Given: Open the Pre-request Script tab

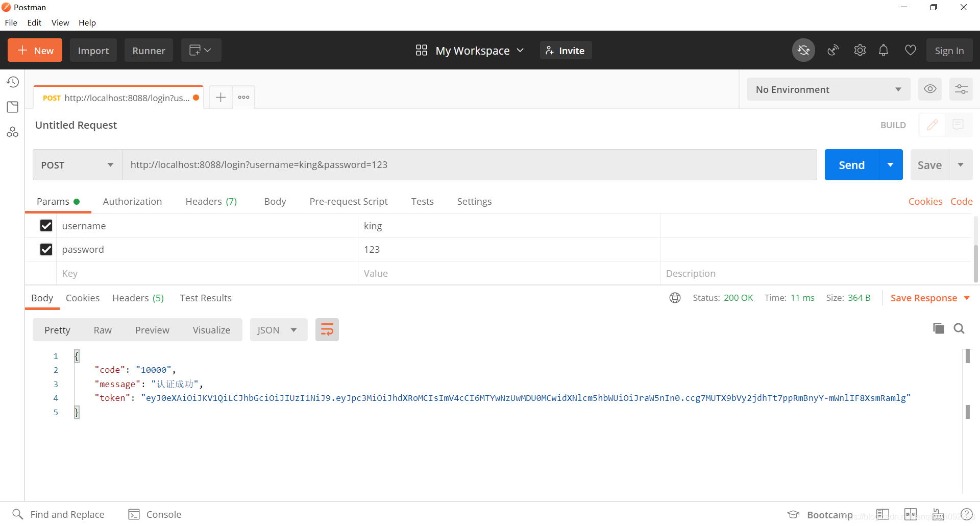Looking at the screenshot, I should point(349,201).
